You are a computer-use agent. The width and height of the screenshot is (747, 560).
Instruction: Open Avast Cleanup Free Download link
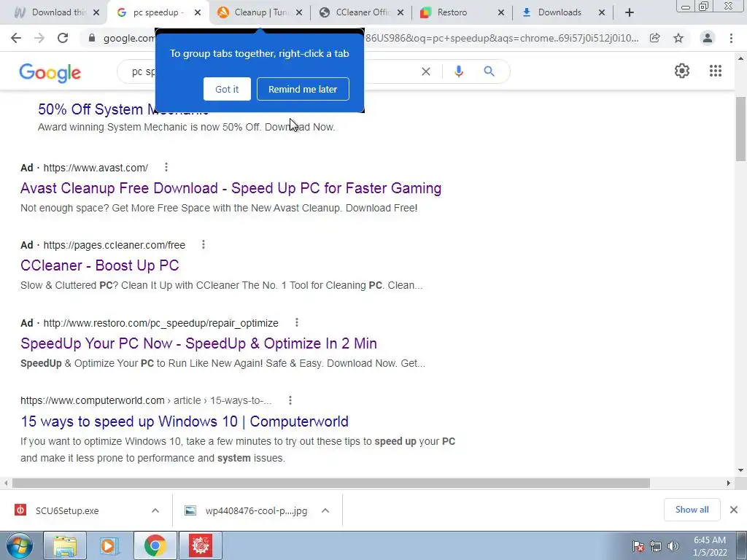pyautogui.click(x=231, y=188)
